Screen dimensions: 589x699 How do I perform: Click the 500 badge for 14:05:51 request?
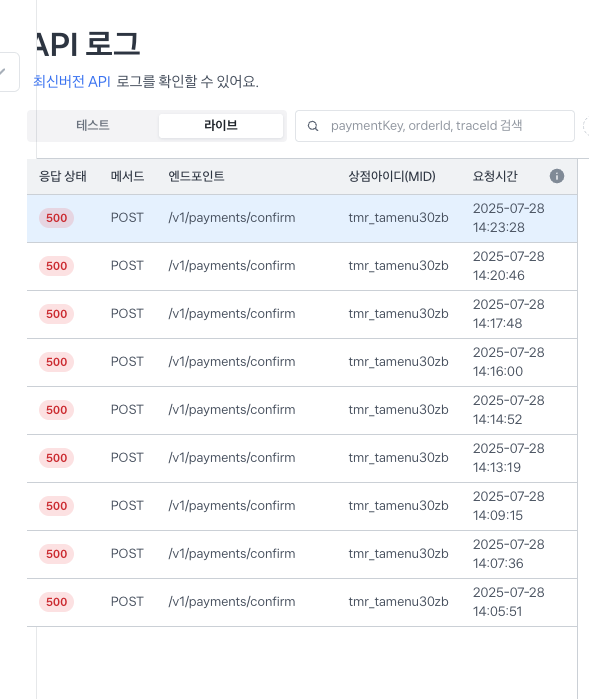(x=56, y=602)
